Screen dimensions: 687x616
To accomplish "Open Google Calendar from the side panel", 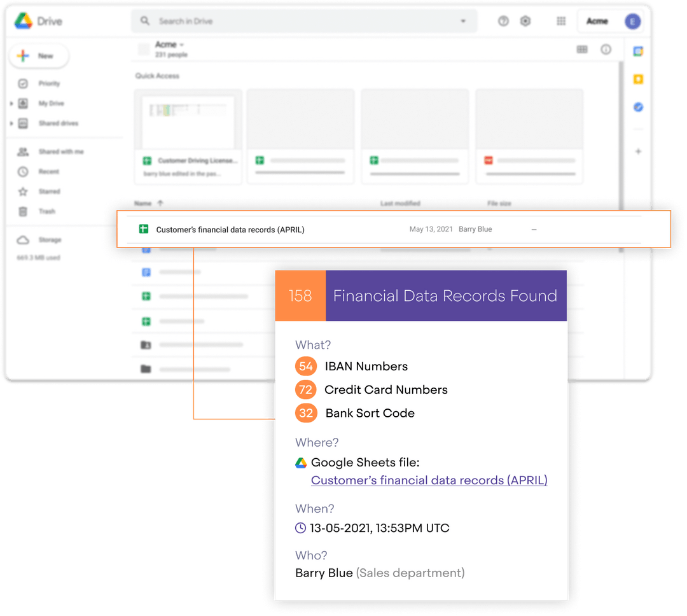I will point(638,50).
